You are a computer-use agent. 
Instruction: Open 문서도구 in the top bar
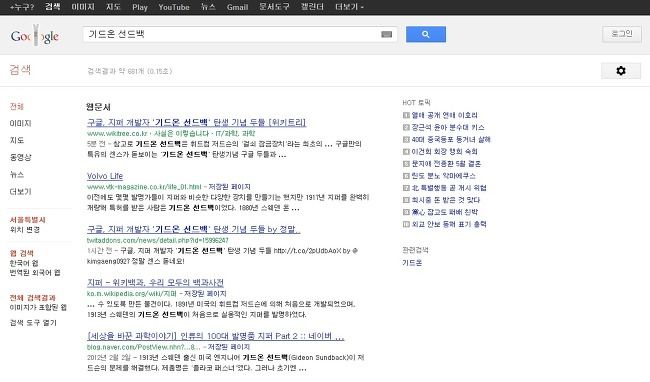coord(274,7)
